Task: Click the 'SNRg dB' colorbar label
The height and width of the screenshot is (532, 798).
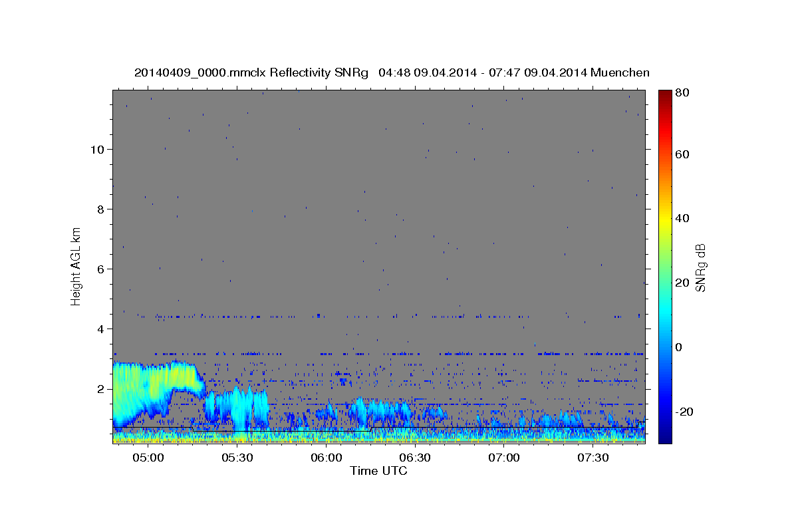Action: click(x=700, y=268)
